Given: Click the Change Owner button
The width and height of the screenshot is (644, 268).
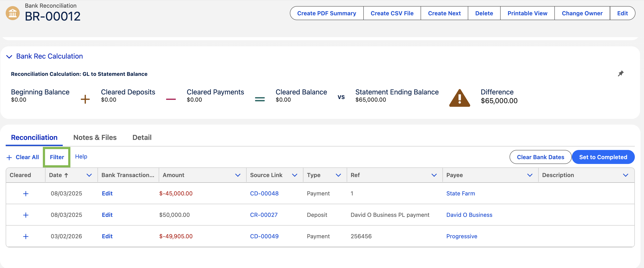Looking at the screenshot, I should pyautogui.click(x=582, y=13).
